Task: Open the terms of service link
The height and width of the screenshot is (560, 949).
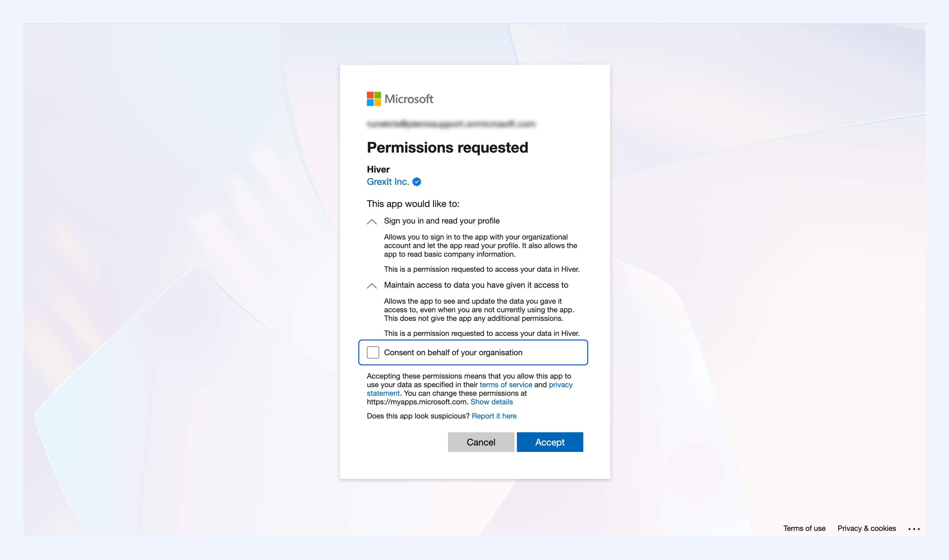Action: click(x=506, y=384)
